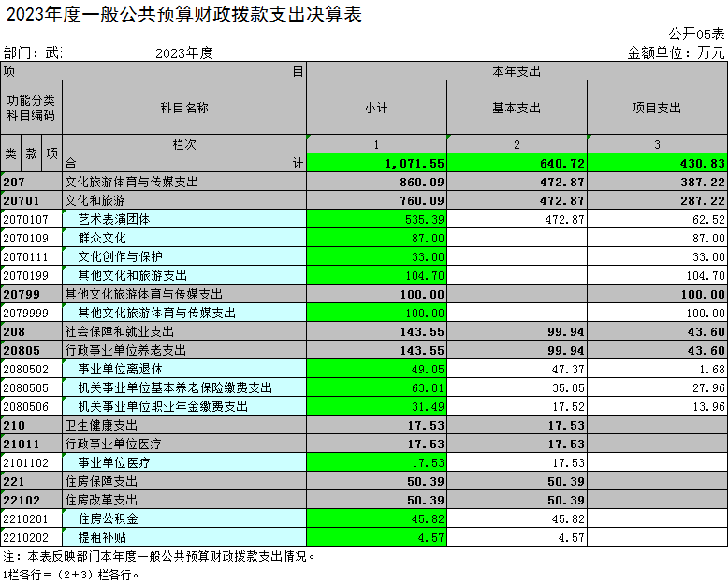Click project expenditure value 13.96
Viewport: 728px width, 584px height.
coord(657,407)
